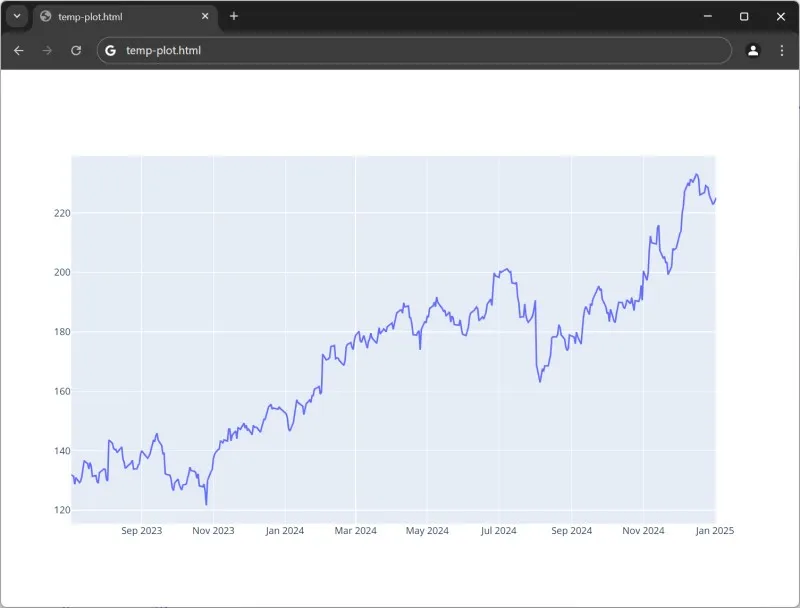Viewport: 800px width, 608px height.
Task: Click the Sep 2024 axis label
Action: 571,530
